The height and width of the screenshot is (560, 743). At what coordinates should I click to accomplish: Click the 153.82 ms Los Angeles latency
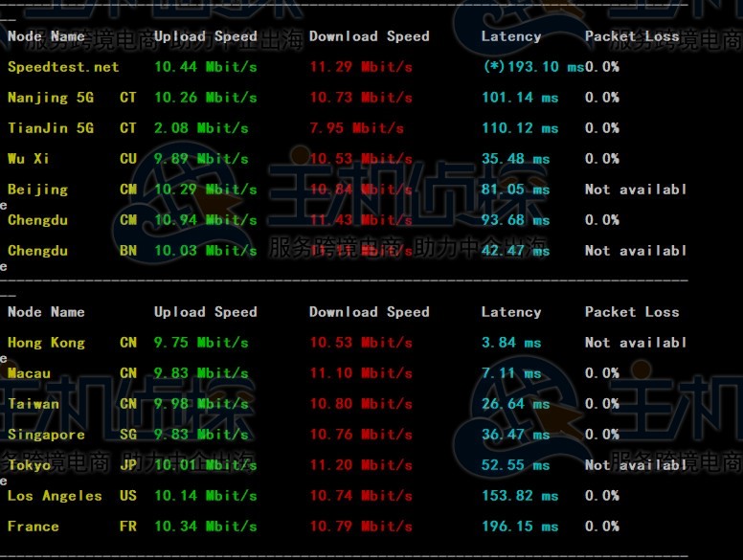520,496
